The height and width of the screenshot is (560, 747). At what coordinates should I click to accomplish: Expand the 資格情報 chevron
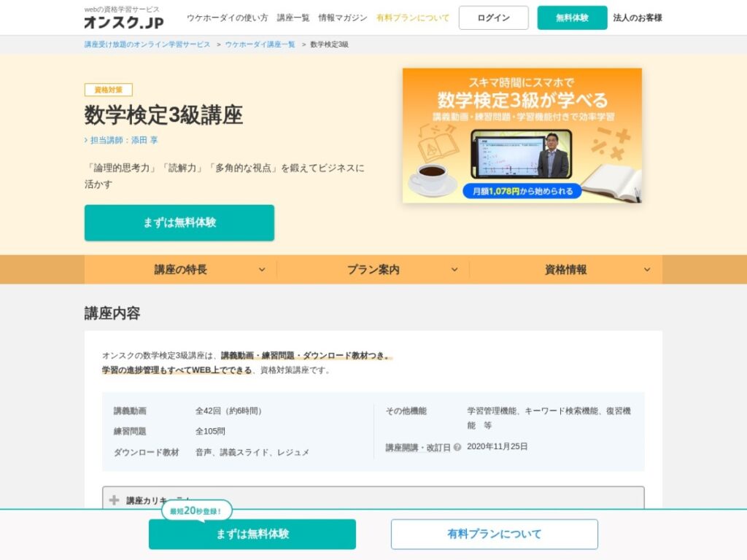tap(647, 270)
